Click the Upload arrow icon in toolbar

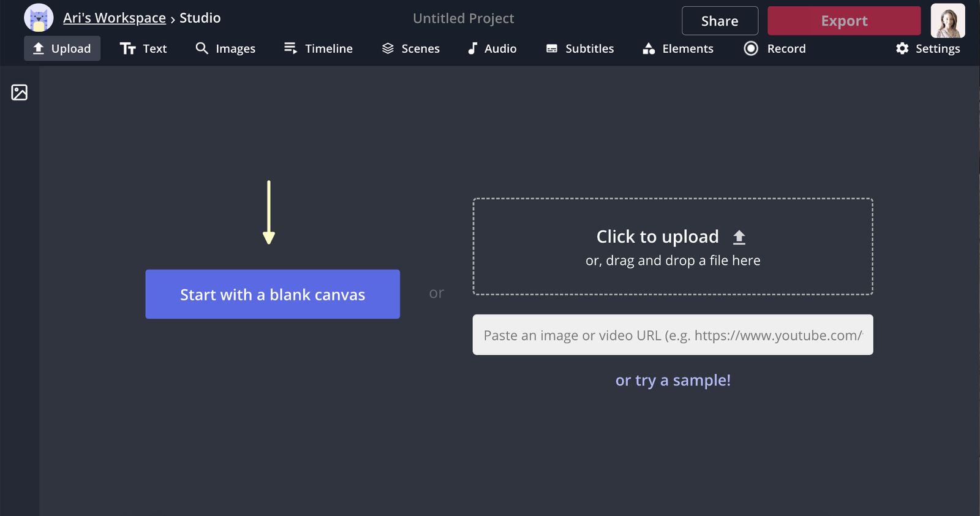[39, 48]
